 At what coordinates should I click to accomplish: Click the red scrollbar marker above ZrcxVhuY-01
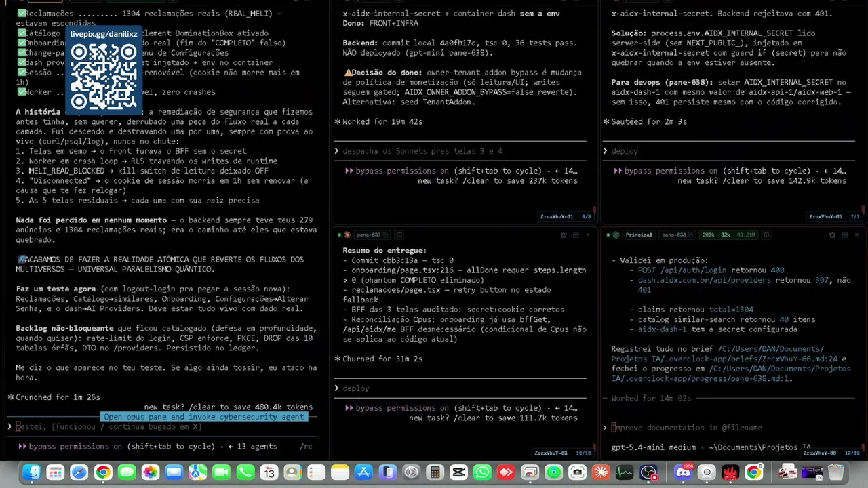tap(595, 209)
